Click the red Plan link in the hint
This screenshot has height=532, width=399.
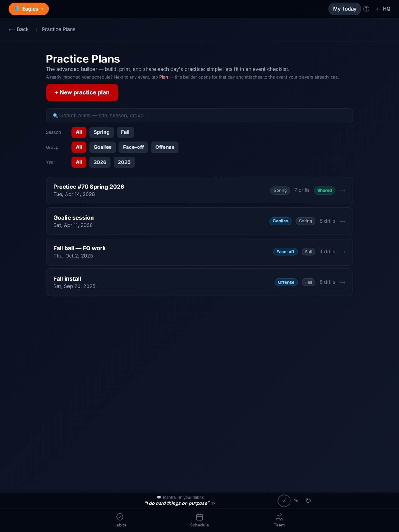click(163, 77)
